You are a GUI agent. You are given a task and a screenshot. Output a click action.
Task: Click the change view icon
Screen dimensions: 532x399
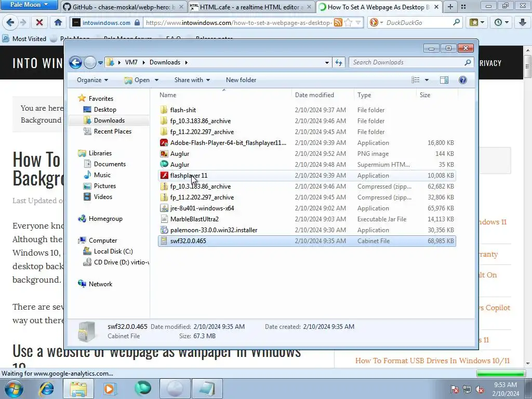(x=415, y=80)
